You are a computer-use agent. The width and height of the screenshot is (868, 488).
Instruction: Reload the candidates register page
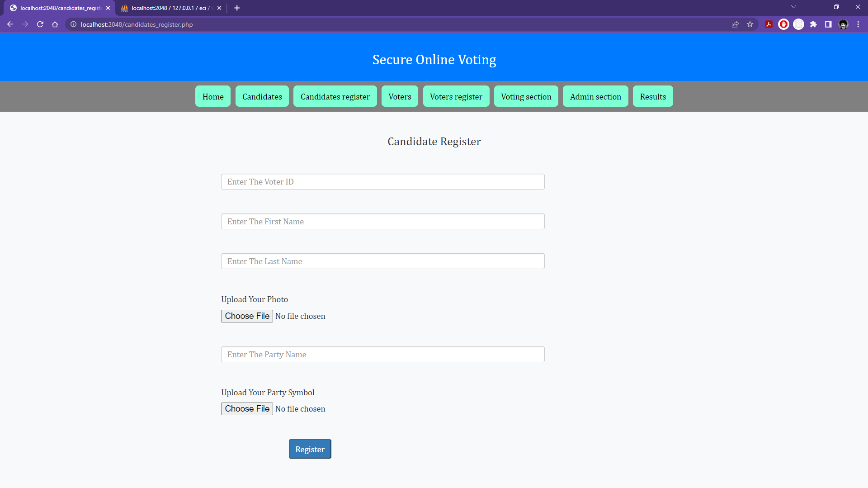pyautogui.click(x=40, y=24)
